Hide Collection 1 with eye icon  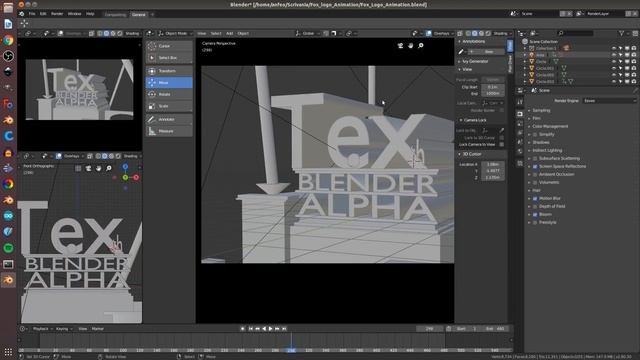614,48
